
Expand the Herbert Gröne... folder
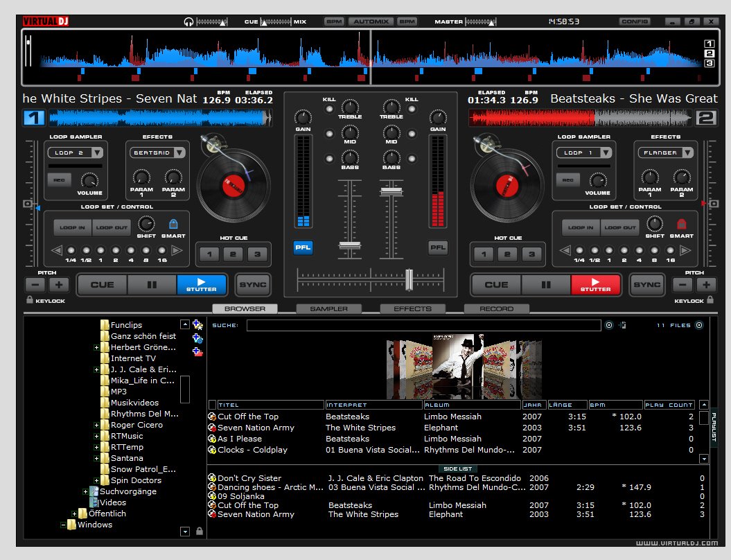[96, 347]
